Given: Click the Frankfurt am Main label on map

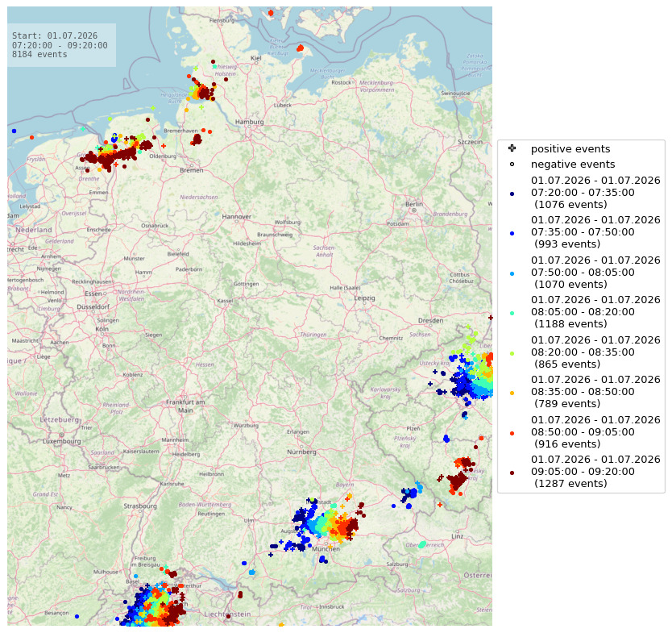Looking at the screenshot, I should (x=185, y=406).
